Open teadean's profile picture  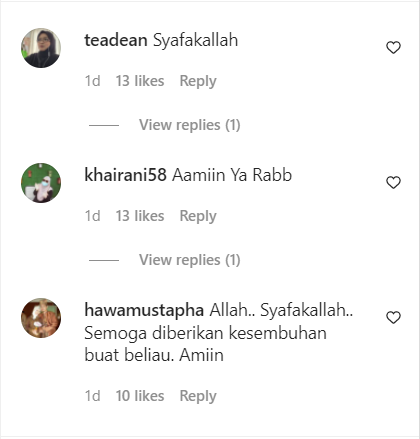[x=41, y=48]
